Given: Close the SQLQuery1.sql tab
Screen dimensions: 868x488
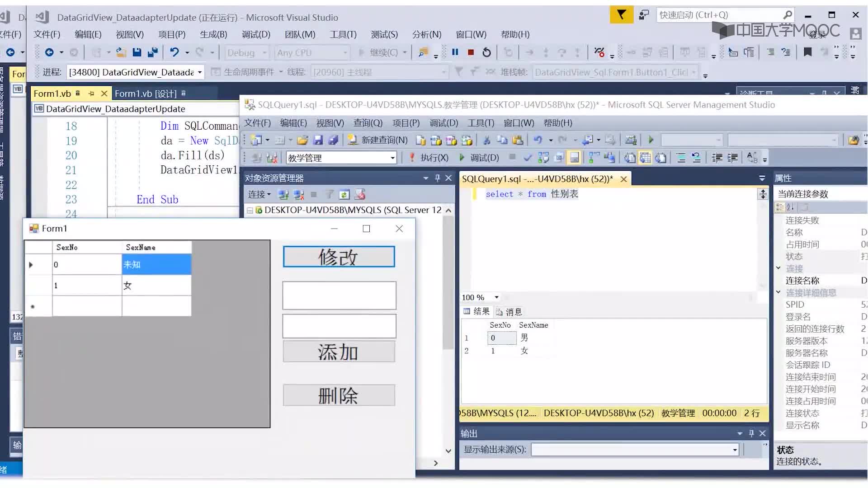Looking at the screenshot, I should point(623,179).
